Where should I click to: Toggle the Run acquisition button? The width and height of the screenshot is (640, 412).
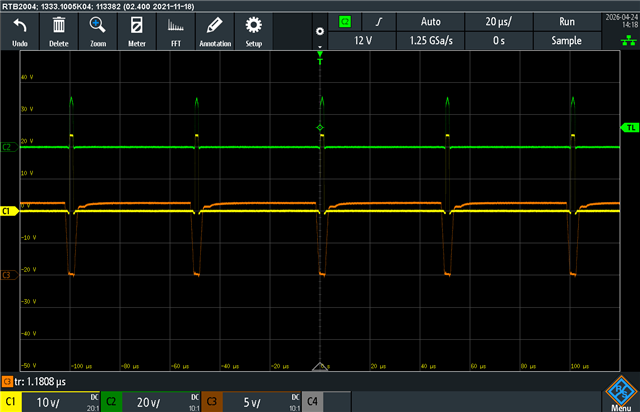pyautogui.click(x=567, y=22)
